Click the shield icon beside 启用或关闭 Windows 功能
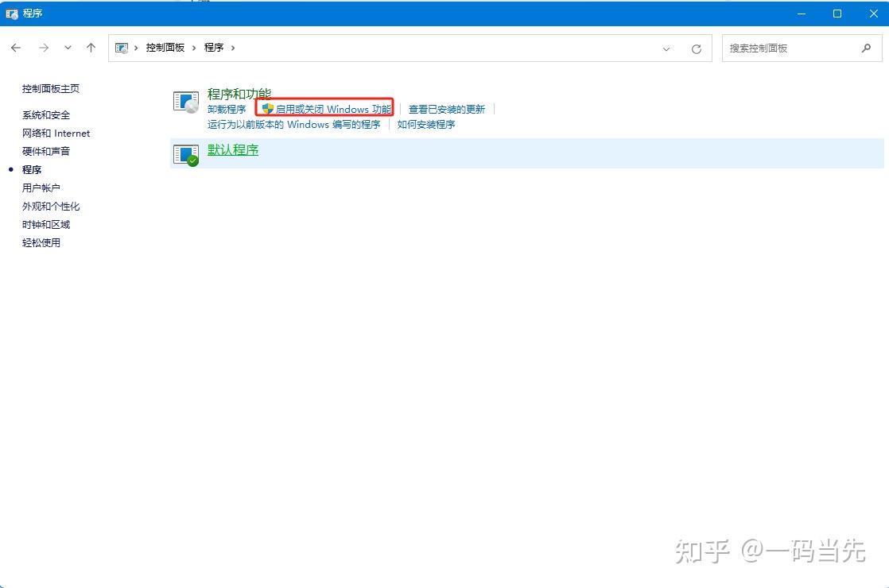Viewport: 889px width, 588px height. coord(268,109)
